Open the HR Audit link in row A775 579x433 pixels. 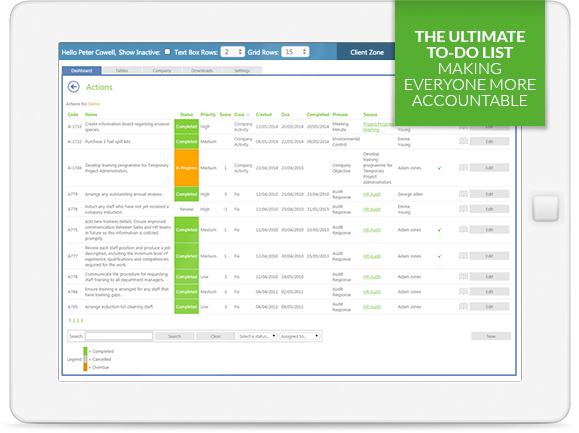pos(371,230)
